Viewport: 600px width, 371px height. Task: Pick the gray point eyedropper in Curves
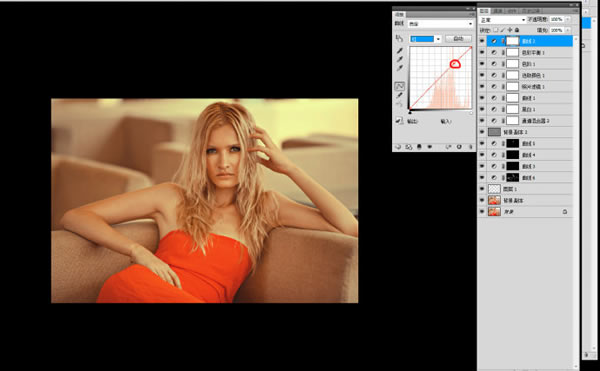coord(400,59)
